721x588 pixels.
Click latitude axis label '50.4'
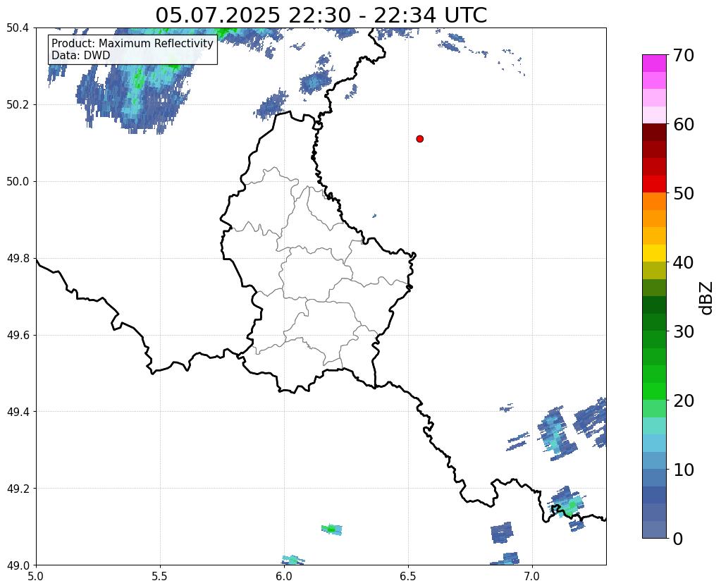click(18, 28)
